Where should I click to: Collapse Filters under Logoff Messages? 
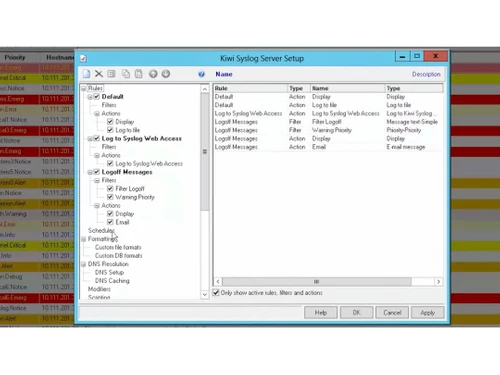coord(97,181)
